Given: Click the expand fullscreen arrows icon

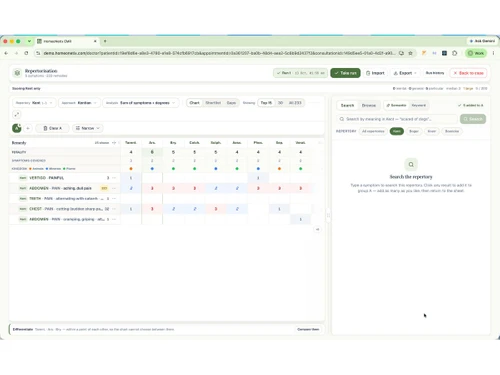Looking at the screenshot, I should [17, 114].
